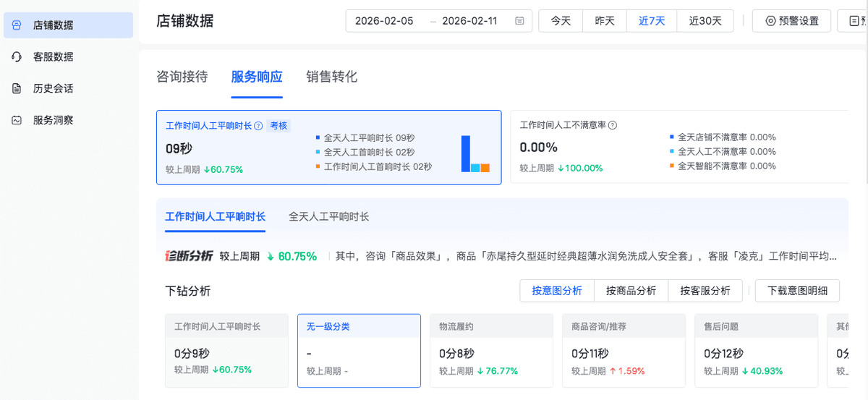Click the 历史会话 document icon
Image resolution: width=868 pixels, height=400 pixels.
pyautogui.click(x=17, y=88)
